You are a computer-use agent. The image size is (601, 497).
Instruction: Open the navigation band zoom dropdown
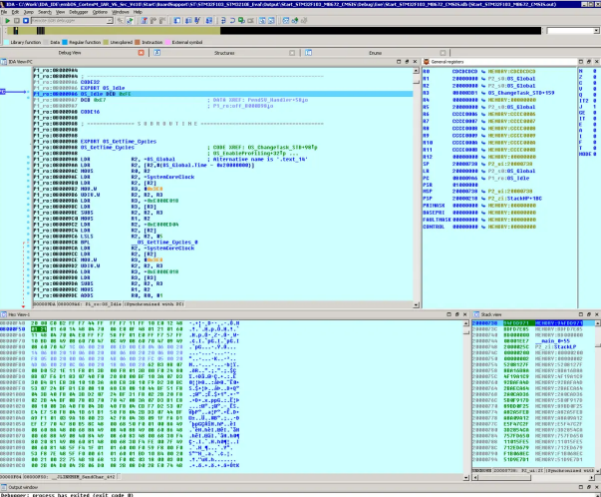[596, 31]
